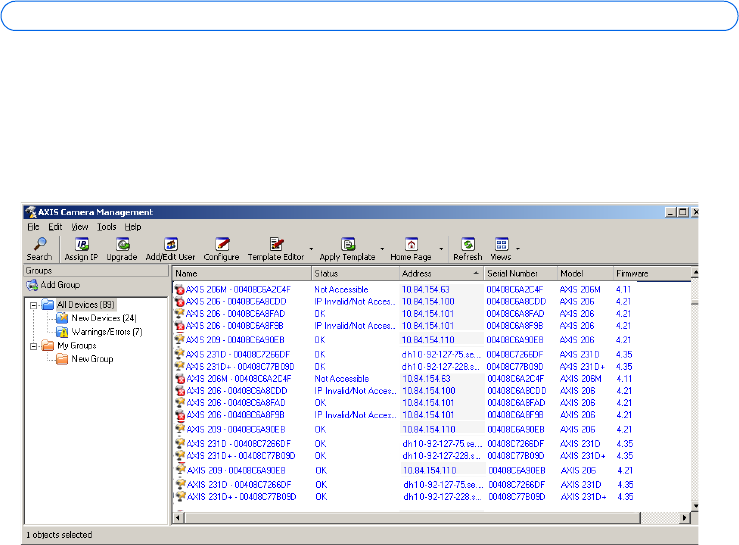This screenshot has height=545, width=739.
Task: Click the vertical scrollbar up arrow
Action: (x=695, y=272)
